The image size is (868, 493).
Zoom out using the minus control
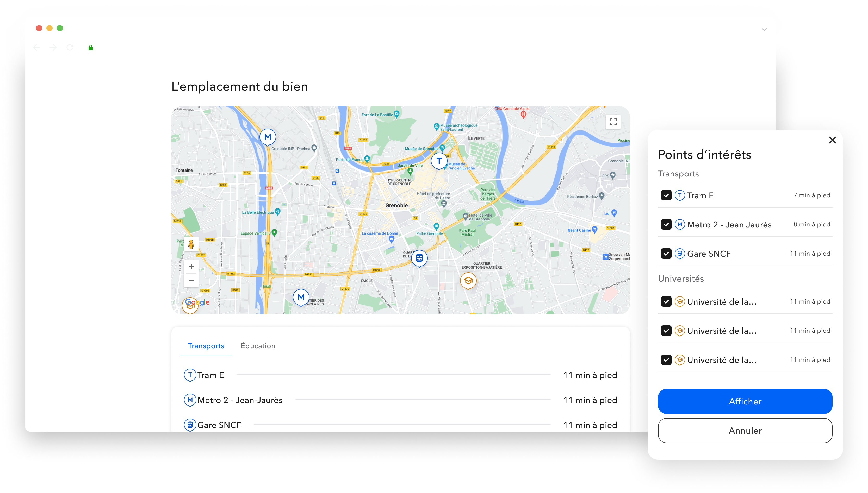[x=191, y=280]
